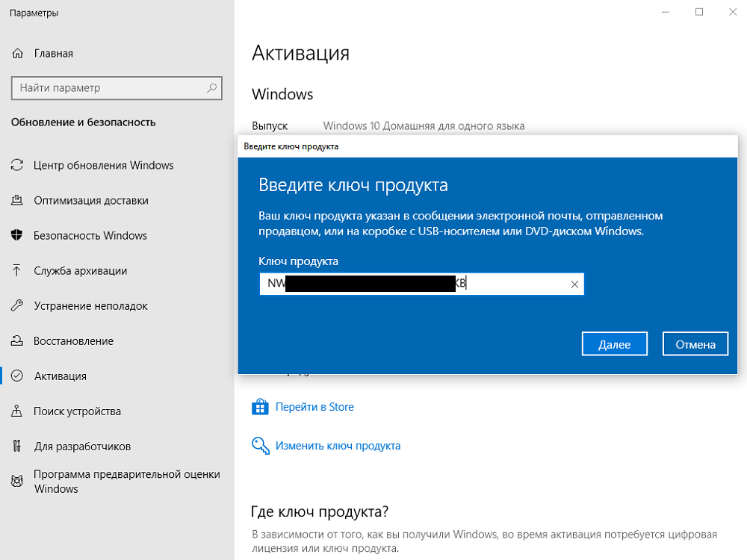Click the Оптимизация доставки icon
The width and height of the screenshot is (747, 560).
pyautogui.click(x=17, y=200)
